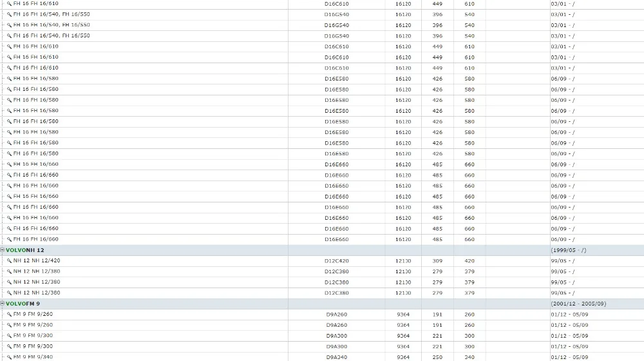This screenshot has width=644, height=361.
Task: Select first FH 16/660 row below the 580 rows
Action: 322,164
